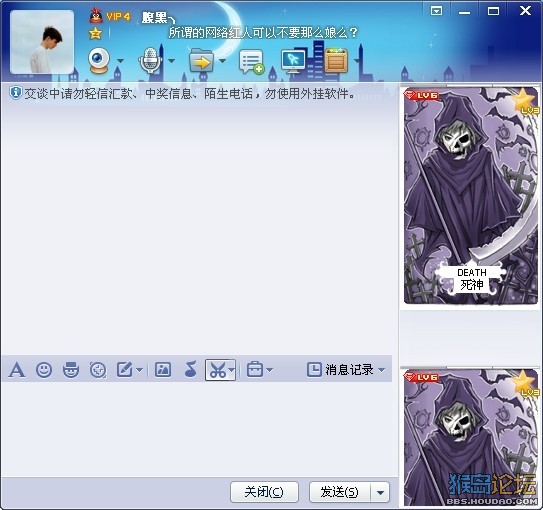
Task: Click LV6 badge on upper card
Action: point(422,96)
